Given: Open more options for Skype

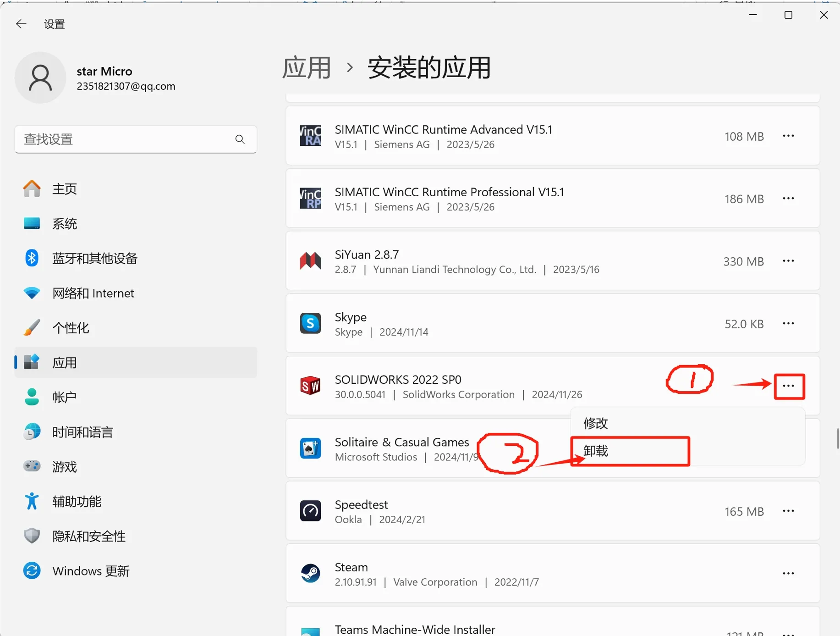Looking at the screenshot, I should click(788, 324).
